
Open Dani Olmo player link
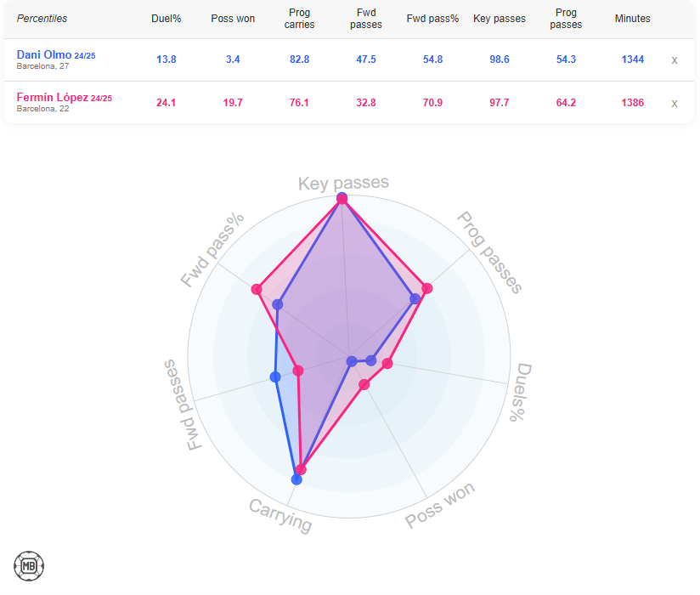[44, 55]
